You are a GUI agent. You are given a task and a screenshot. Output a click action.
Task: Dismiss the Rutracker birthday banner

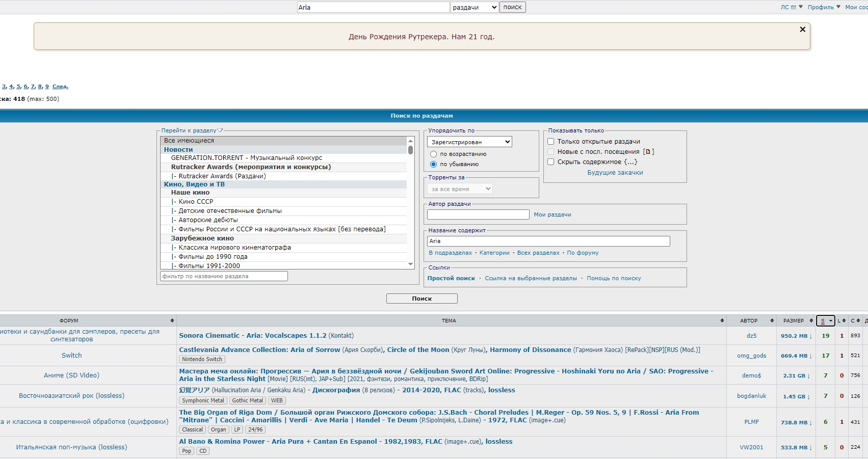coord(802,30)
